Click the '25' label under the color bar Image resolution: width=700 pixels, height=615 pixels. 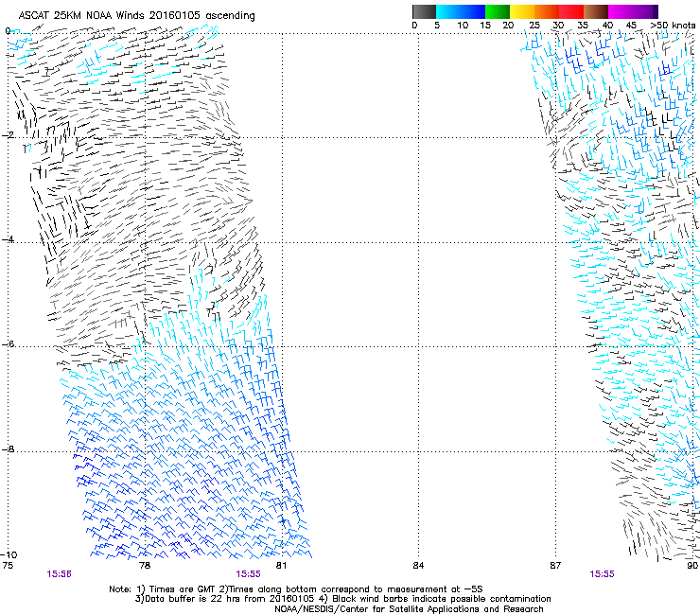point(534,26)
